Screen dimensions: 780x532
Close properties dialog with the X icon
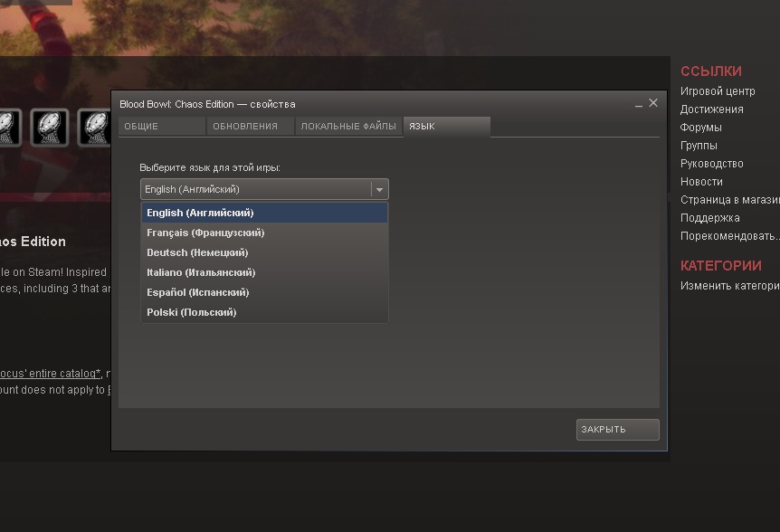coord(653,104)
